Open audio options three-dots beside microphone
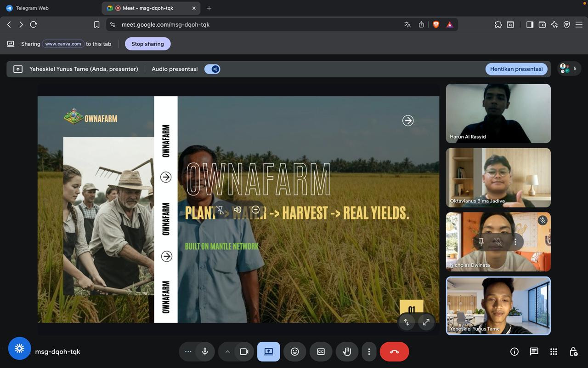Viewport: 588px width, 368px height. pos(188,352)
